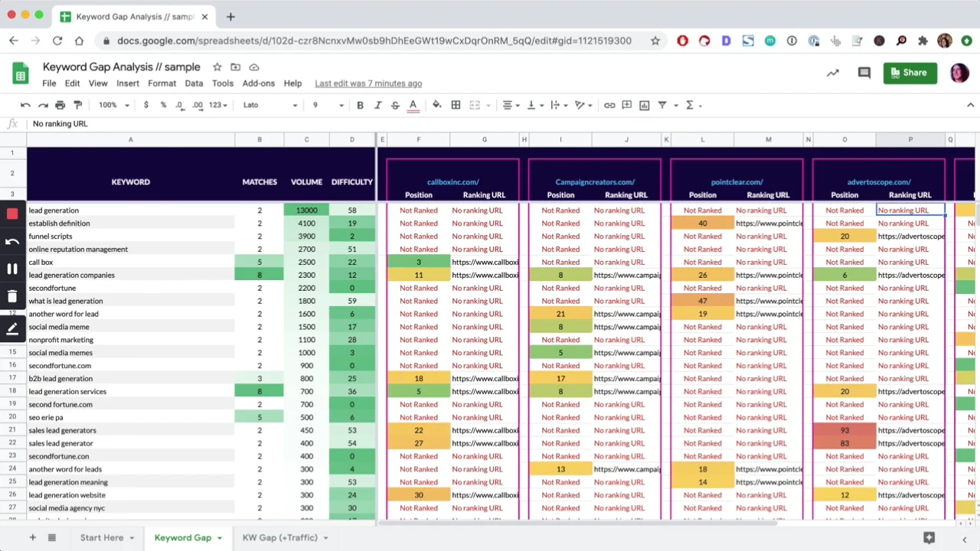Open the text rotation dropdown
980x551 pixels.
click(583, 105)
